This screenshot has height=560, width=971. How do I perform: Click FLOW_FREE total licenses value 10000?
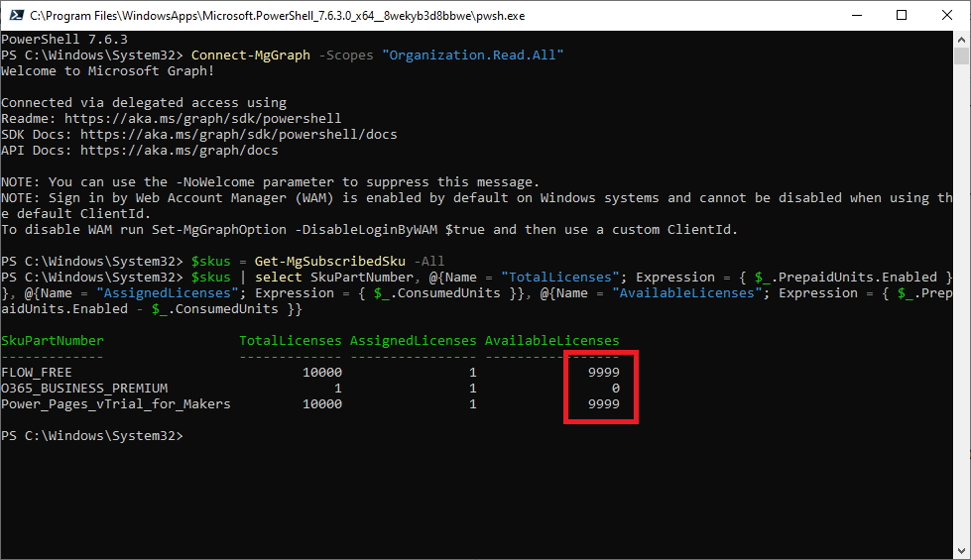tap(322, 373)
